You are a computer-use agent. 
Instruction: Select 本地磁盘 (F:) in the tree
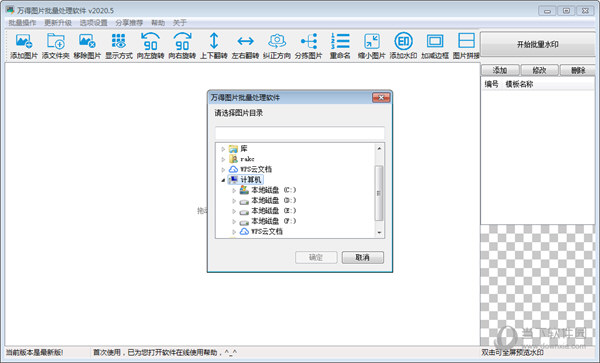(268, 221)
